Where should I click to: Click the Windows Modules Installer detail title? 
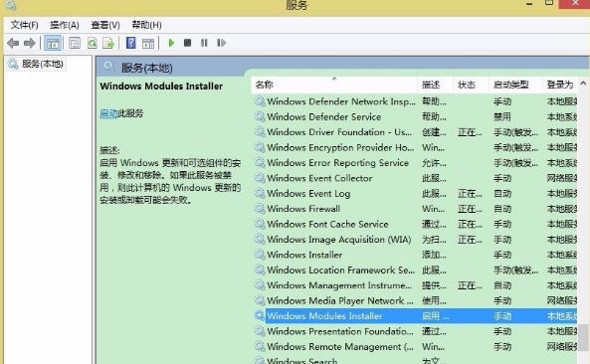161,87
